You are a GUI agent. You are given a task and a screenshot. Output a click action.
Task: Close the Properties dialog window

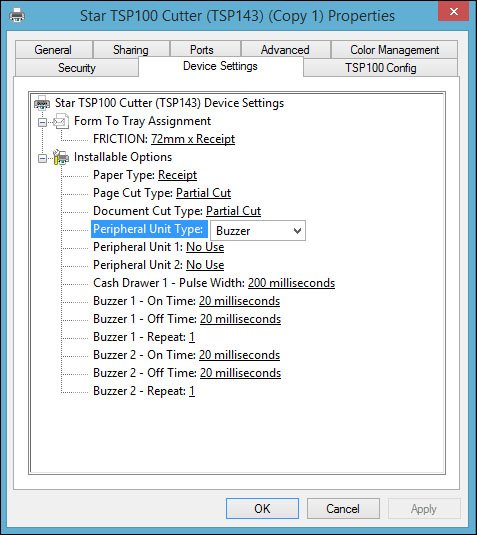[454, 11]
